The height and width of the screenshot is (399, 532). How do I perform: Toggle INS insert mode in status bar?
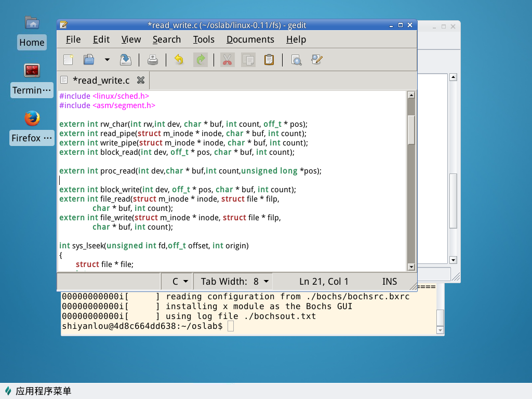(389, 282)
